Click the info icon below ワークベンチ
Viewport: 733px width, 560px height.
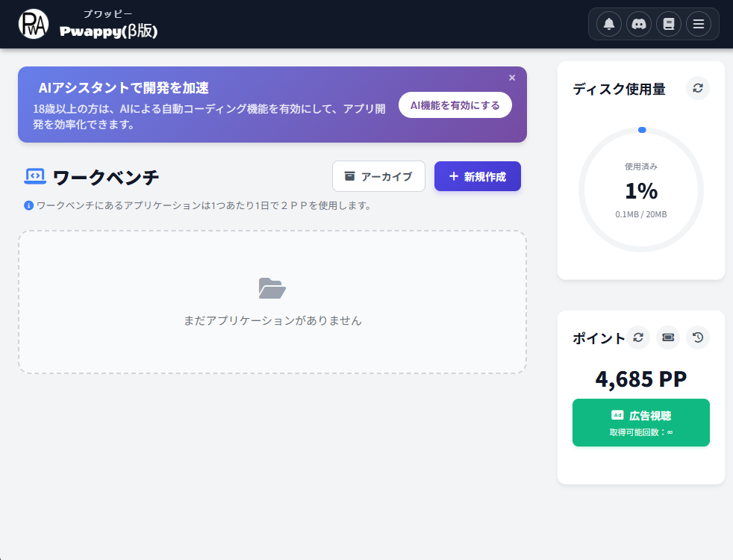(28, 205)
